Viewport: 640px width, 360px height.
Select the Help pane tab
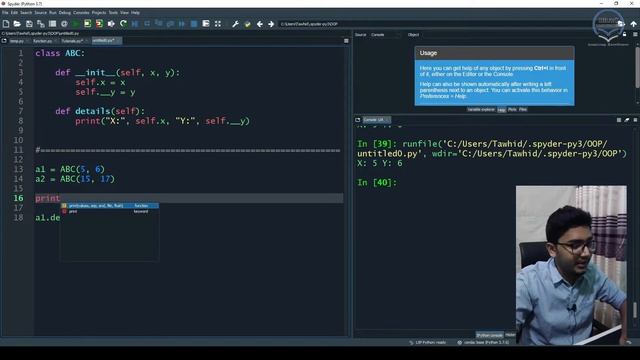(x=502, y=110)
